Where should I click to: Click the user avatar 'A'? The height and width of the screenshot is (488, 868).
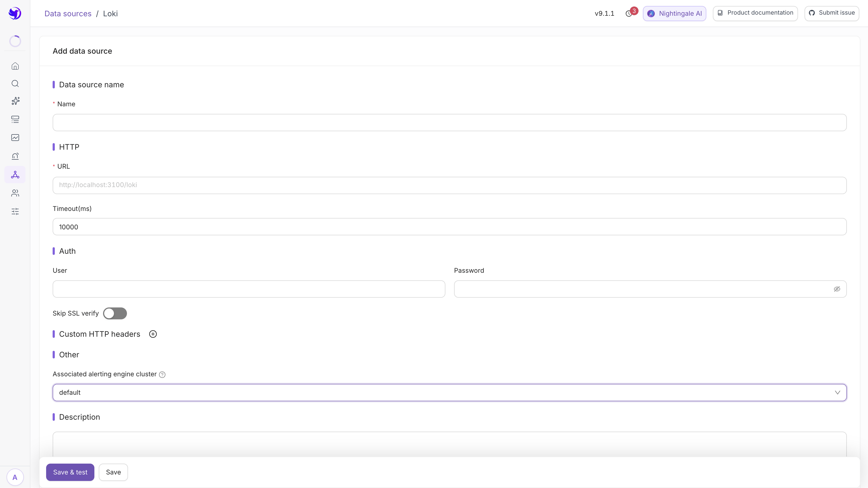point(15,477)
